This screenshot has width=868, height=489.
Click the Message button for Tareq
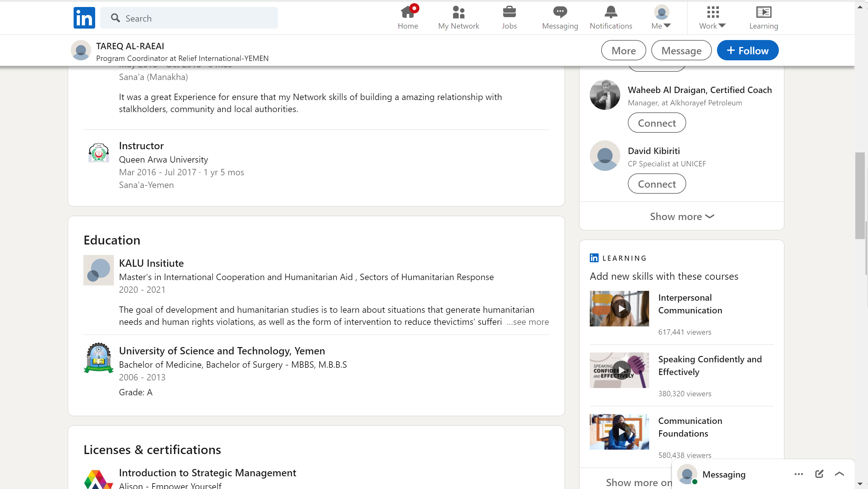(681, 50)
